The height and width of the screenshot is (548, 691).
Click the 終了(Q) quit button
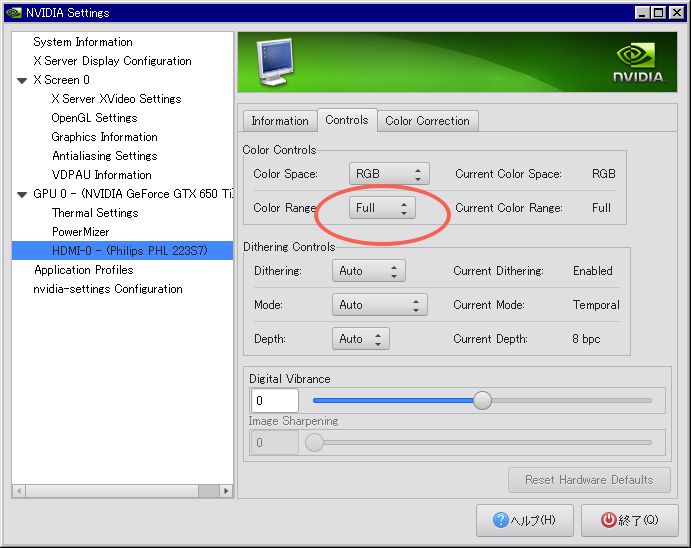630,520
